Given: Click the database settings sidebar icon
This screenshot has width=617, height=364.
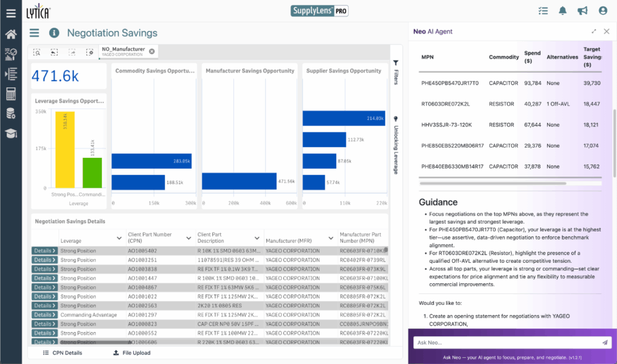Looking at the screenshot, I should tap(11, 113).
